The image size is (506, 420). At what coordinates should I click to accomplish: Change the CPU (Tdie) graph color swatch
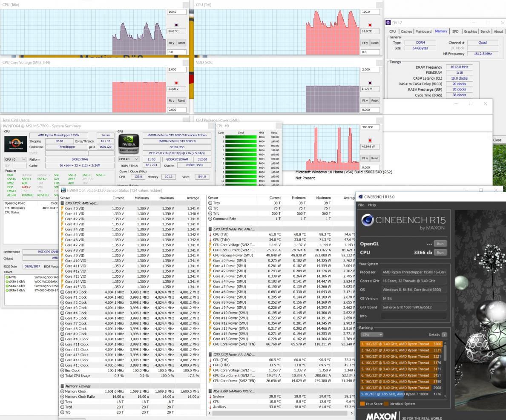[176, 25]
